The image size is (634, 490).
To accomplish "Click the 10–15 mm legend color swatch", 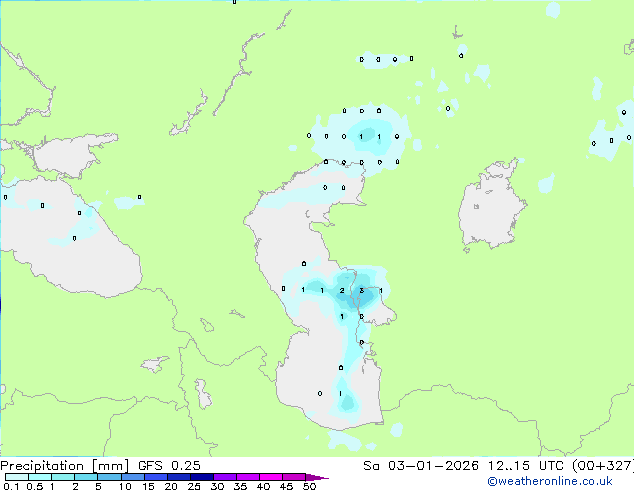I will [133, 477].
